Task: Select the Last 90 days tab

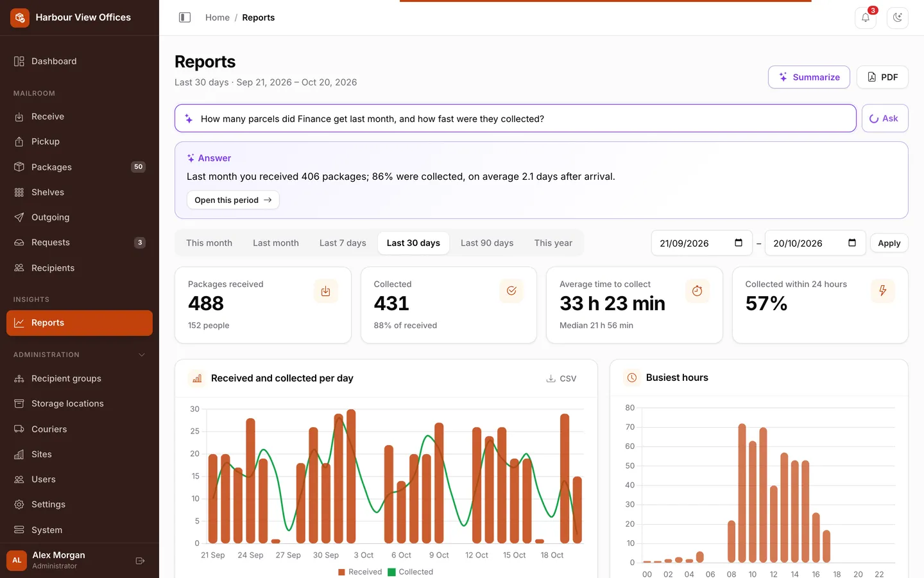Action: (487, 243)
